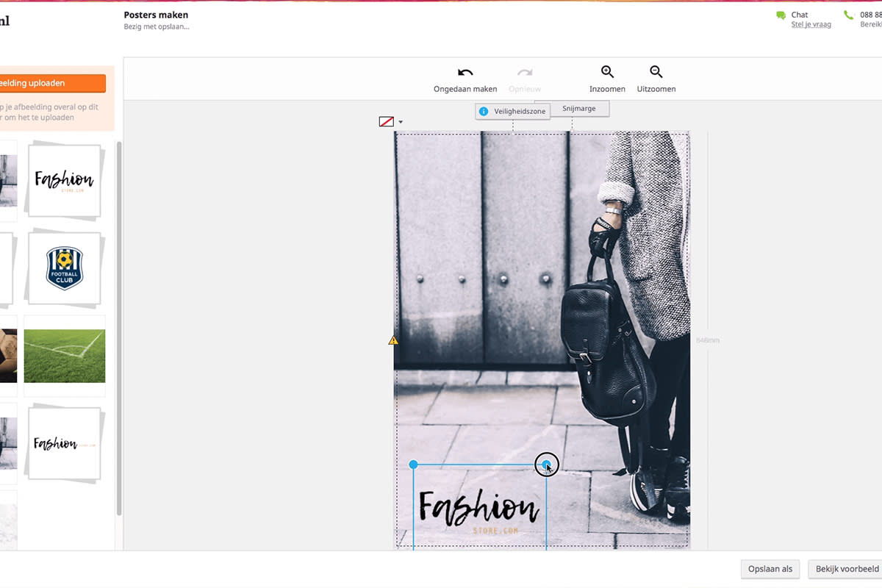Switch to the Snijmarge tab
Viewport: 882px width, 588px height.
tap(579, 108)
